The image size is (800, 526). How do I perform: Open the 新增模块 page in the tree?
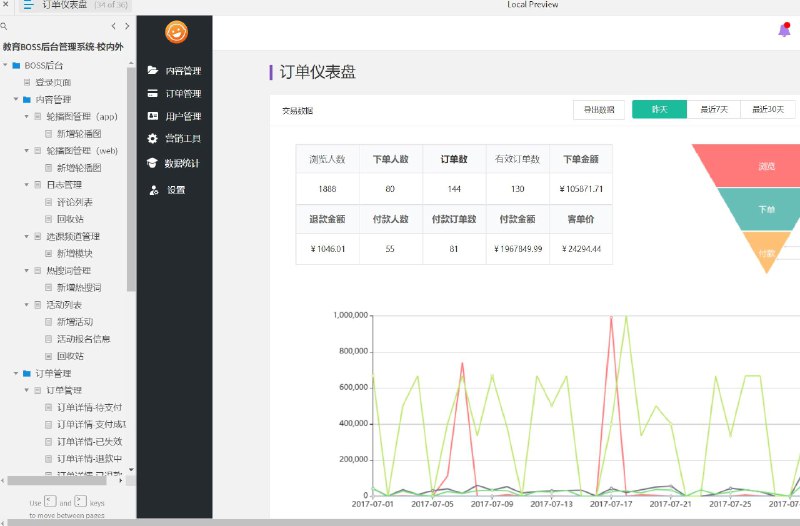(74, 253)
